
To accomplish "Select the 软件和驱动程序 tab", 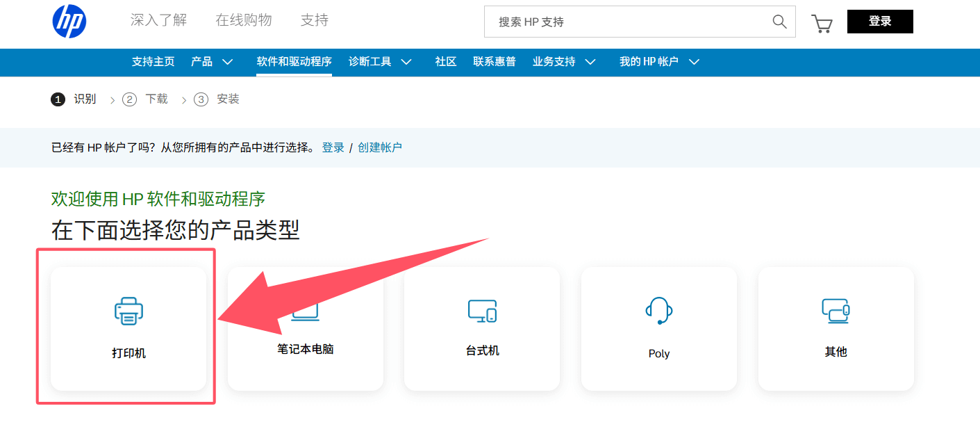I will 294,62.
